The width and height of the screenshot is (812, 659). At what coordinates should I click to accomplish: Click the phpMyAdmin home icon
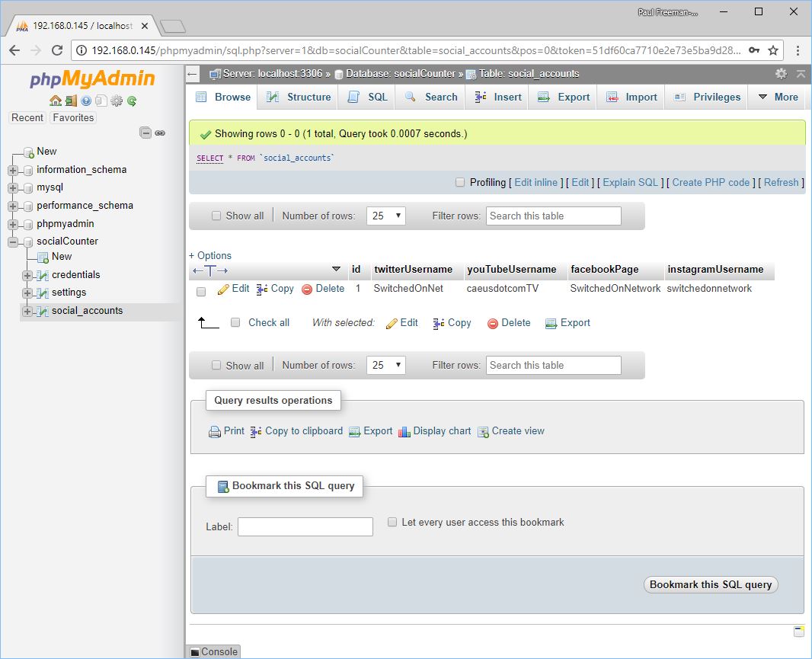55,101
